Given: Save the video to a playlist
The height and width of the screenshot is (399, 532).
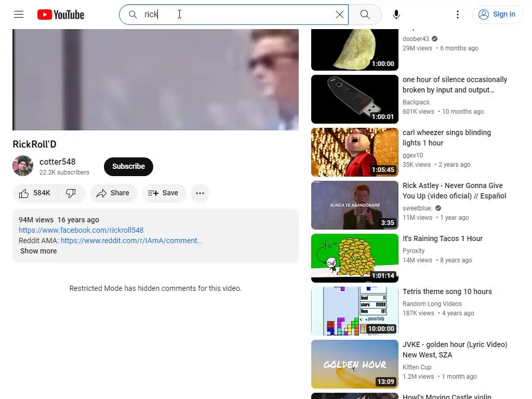Looking at the screenshot, I should tap(163, 193).
